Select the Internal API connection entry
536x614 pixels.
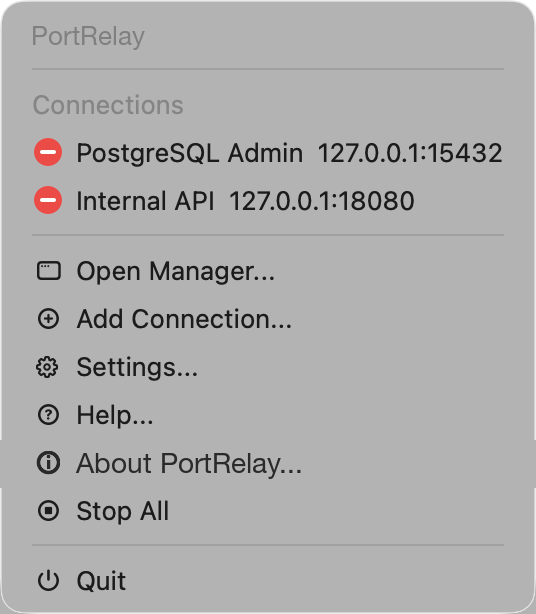click(x=268, y=200)
